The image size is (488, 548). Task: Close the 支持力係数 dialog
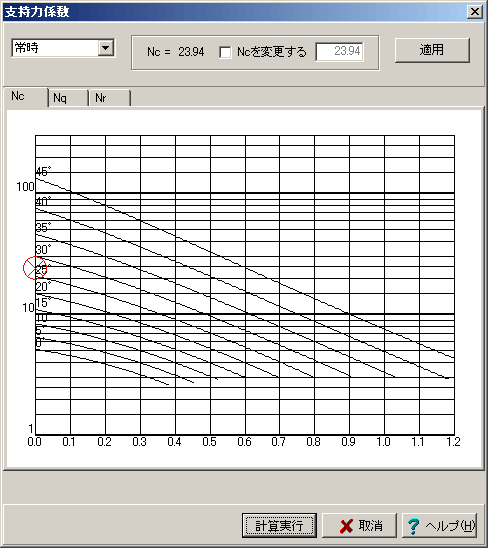click(x=475, y=12)
